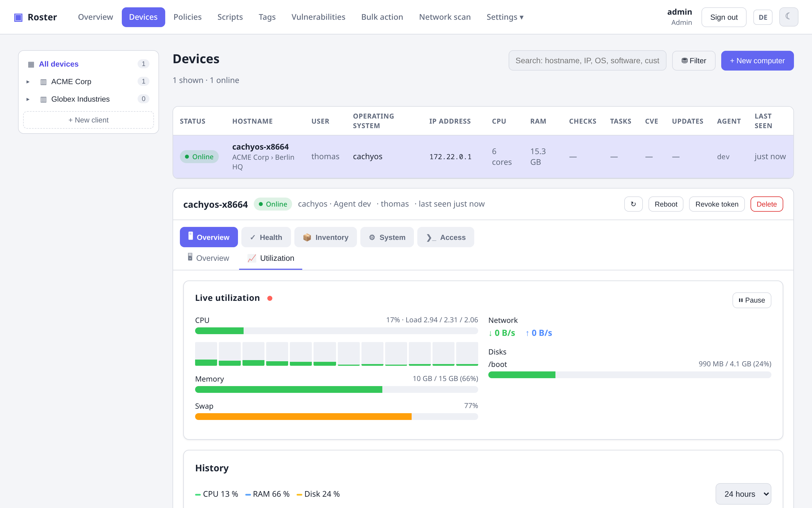Revoke token for cachyos-x8664
The height and width of the screenshot is (508, 812).
[x=717, y=204]
